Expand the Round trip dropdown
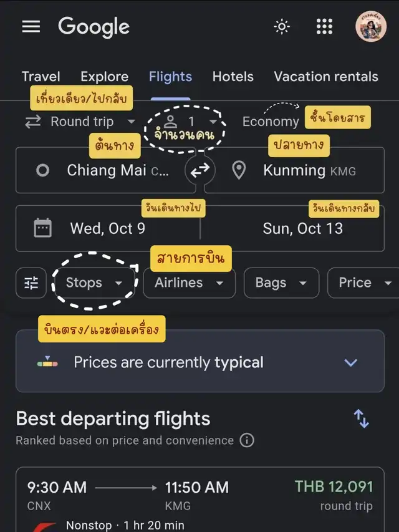The width and height of the screenshot is (399, 532). [79, 122]
